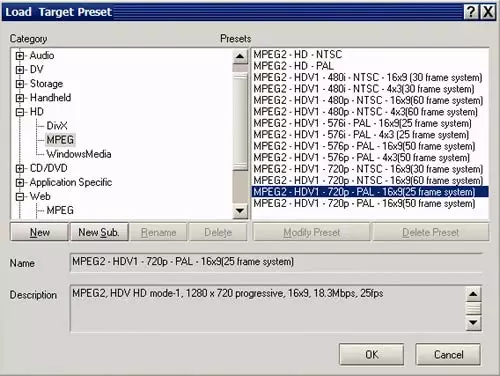
Task: Expand the Application Specific node
Action: pos(20,182)
